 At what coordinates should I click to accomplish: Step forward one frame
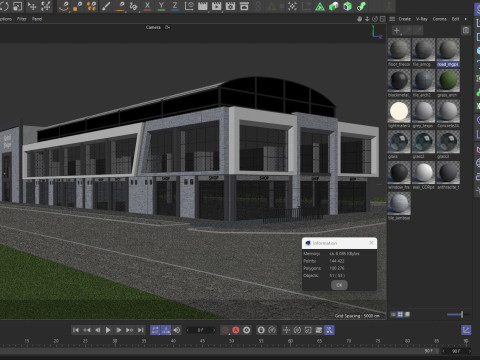click(119, 330)
